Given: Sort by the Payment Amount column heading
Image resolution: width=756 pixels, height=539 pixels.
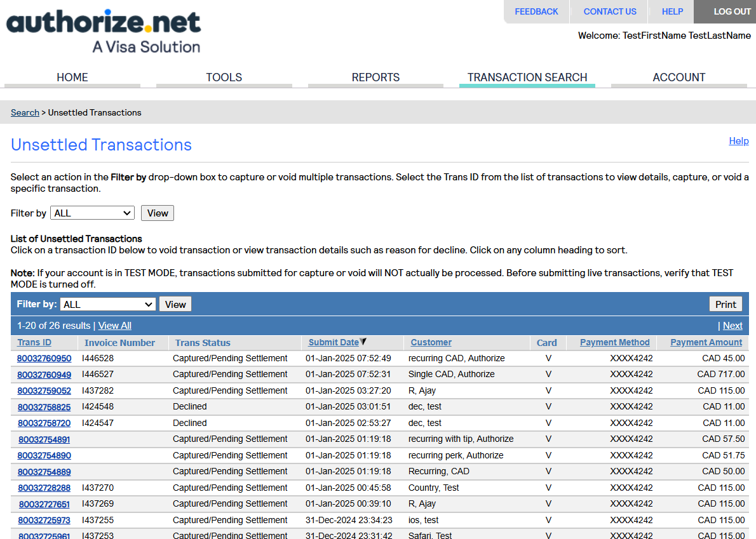Looking at the screenshot, I should pyautogui.click(x=706, y=342).
